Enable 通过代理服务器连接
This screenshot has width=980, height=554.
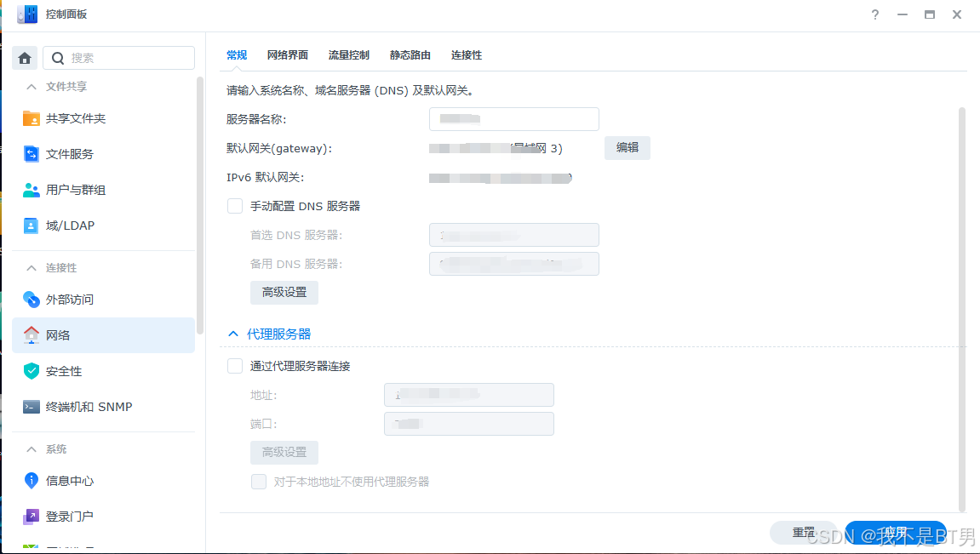[234, 365]
